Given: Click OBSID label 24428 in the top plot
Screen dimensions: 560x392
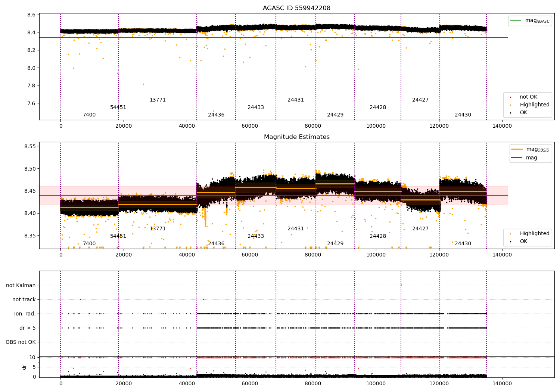Looking at the screenshot, I should coord(378,108).
